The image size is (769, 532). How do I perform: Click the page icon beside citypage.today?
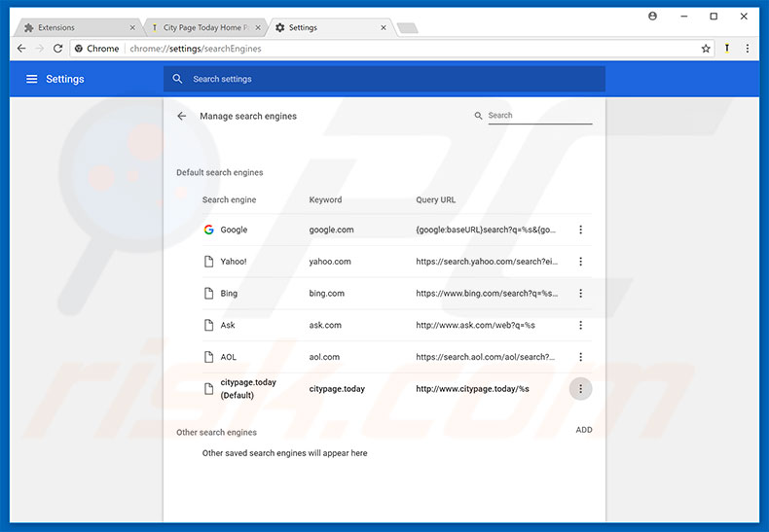tap(209, 389)
